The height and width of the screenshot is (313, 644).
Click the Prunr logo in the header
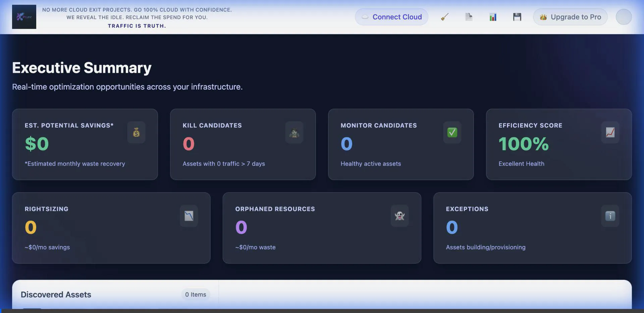point(24,17)
